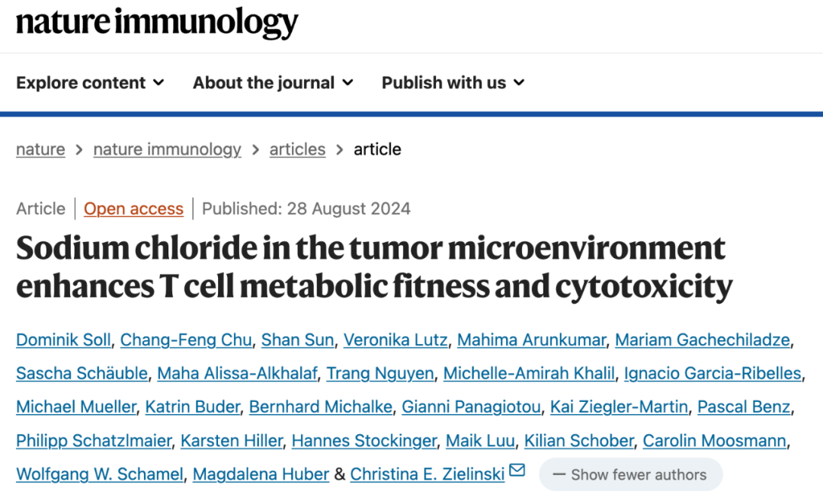
Task: Select author Philipp Schatzlmaier
Action: pyautogui.click(x=94, y=441)
